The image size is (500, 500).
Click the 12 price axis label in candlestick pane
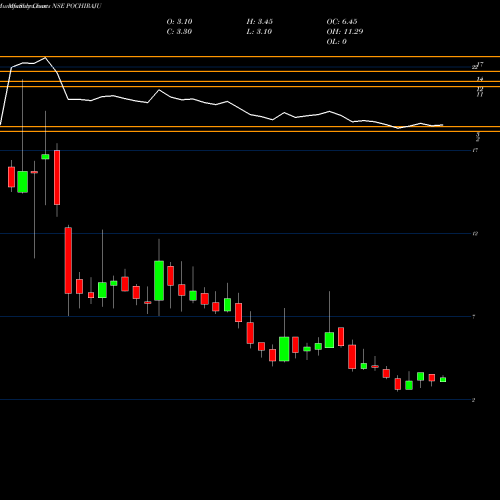(x=476, y=234)
